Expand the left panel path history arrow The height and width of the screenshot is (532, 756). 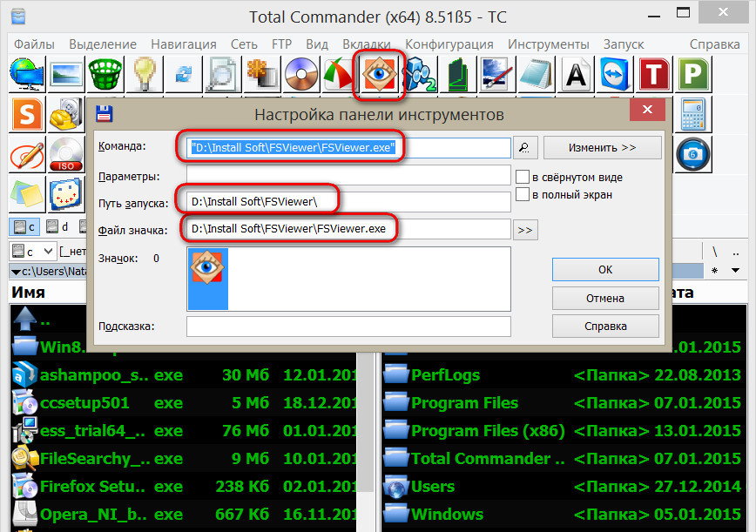16,273
